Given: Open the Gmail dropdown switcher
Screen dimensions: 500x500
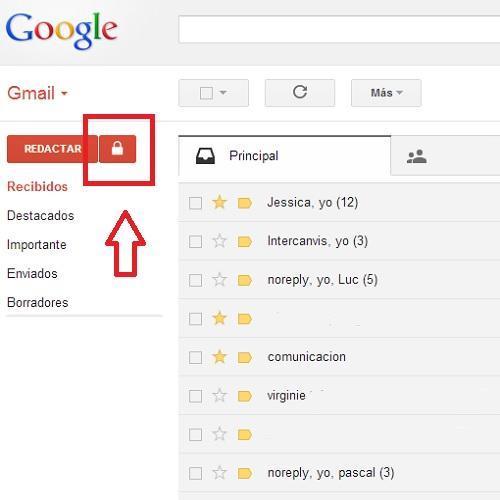Looking at the screenshot, I should 37,93.
